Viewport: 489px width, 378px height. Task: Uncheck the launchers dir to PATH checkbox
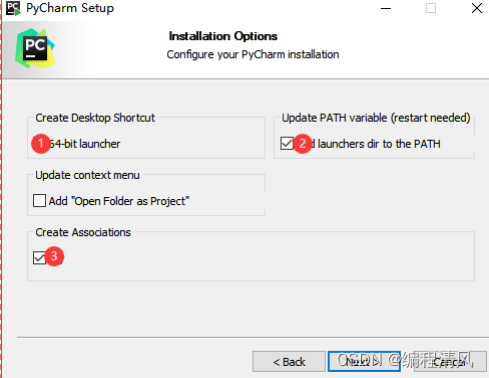click(x=287, y=144)
